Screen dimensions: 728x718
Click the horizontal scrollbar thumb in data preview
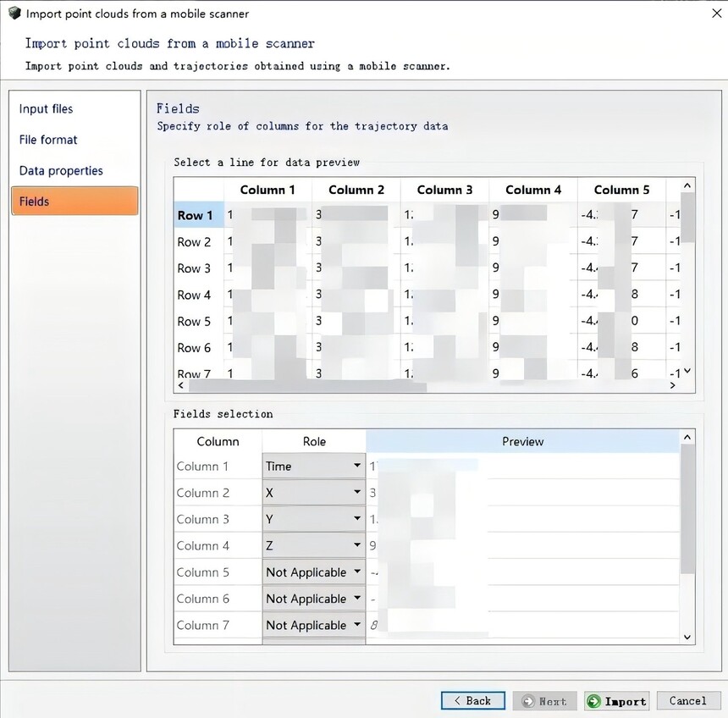tap(308, 386)
